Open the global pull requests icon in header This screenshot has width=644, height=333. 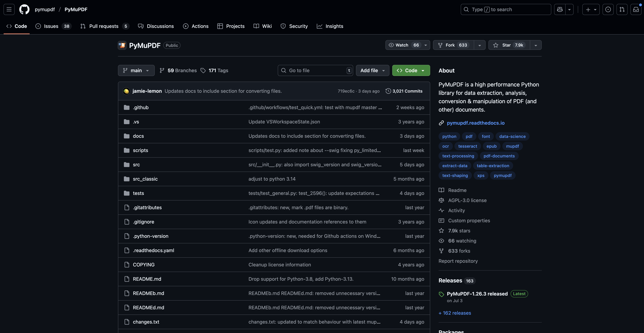point(622,10)
